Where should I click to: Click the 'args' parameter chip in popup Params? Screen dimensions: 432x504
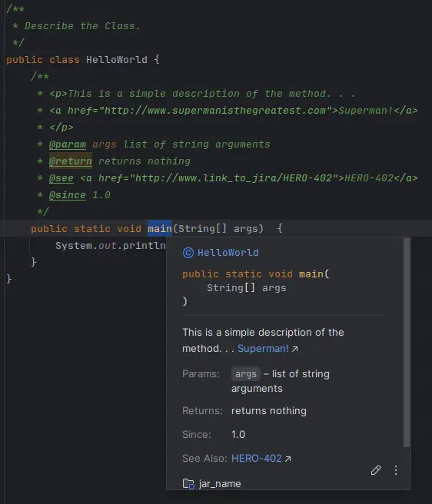[x=246, y=374]
